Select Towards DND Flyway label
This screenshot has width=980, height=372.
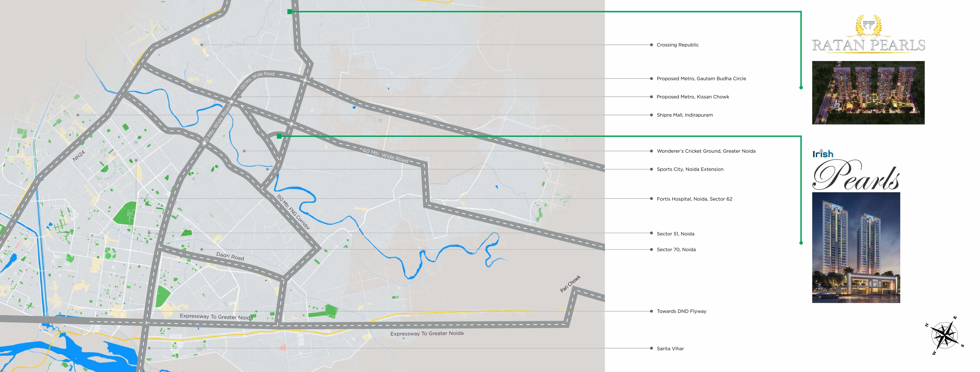point(681,311)
